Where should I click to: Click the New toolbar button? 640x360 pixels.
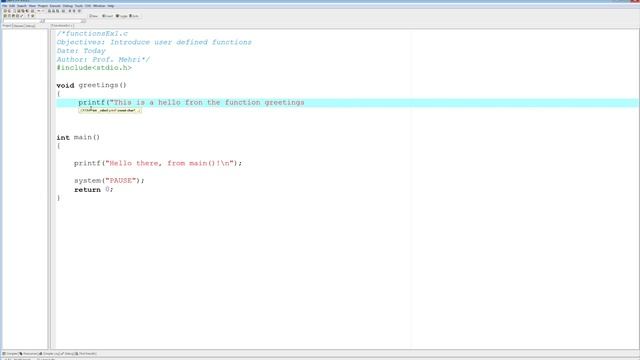pos(93,16)
